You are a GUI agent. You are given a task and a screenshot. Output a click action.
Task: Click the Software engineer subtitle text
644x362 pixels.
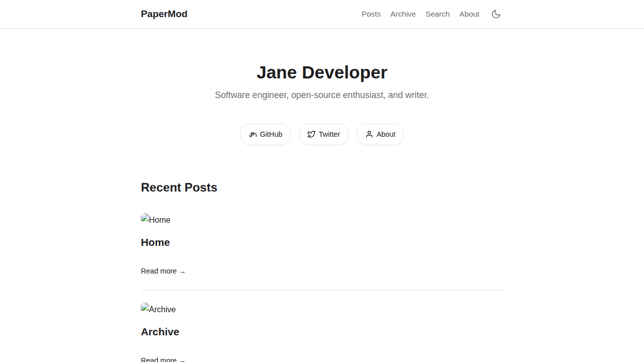point(321,95)
